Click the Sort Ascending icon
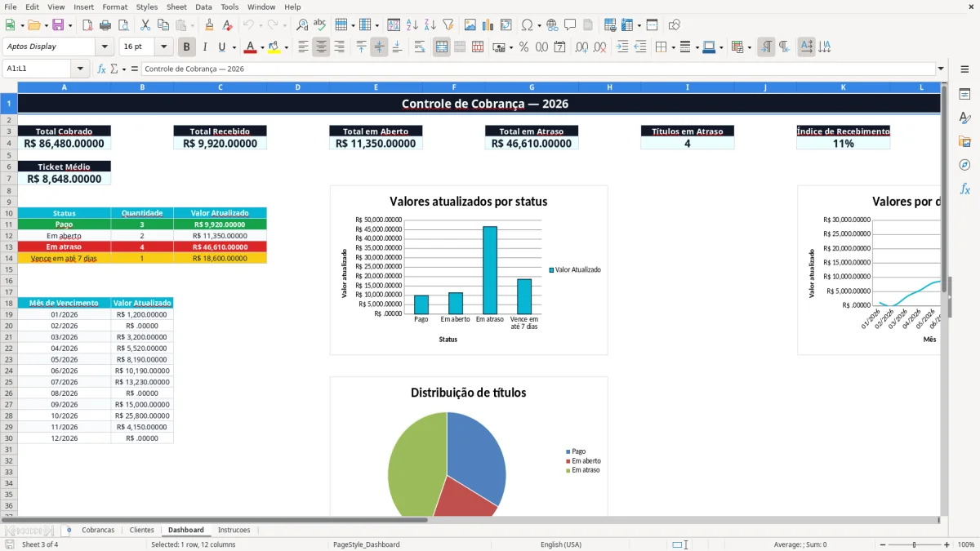This screenshot has width=980, height=551. [x=412, y=25]
